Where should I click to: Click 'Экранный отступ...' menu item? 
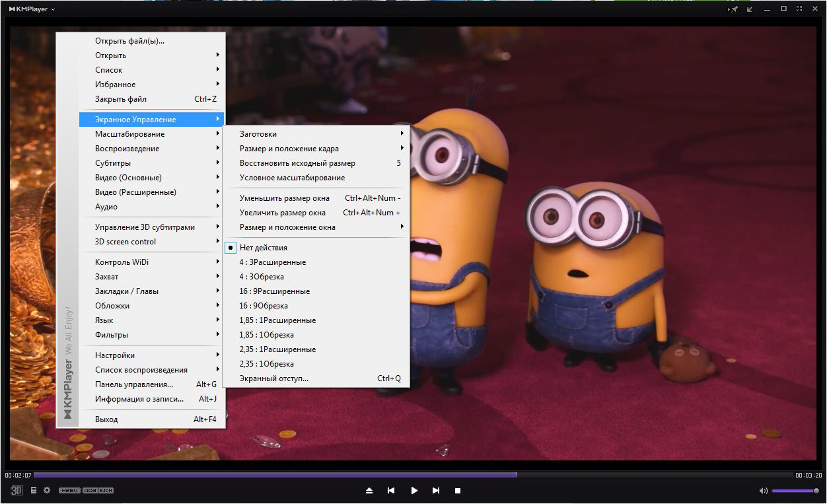pos(316,378)
